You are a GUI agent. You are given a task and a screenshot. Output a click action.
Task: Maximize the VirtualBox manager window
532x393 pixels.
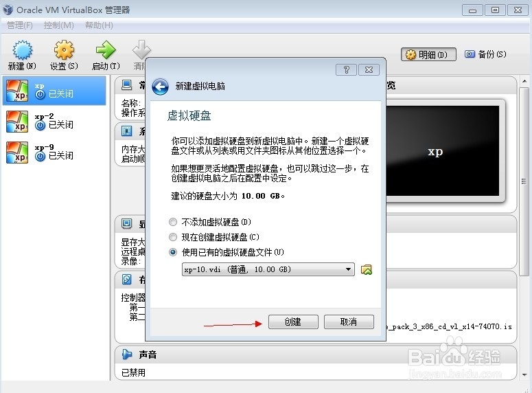coord(495,10)
